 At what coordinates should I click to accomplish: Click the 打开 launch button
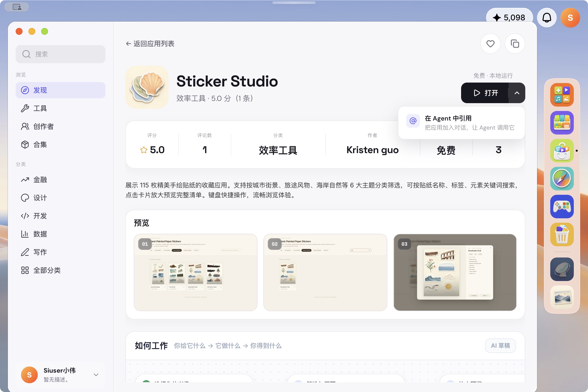click(x=485, y=93)
